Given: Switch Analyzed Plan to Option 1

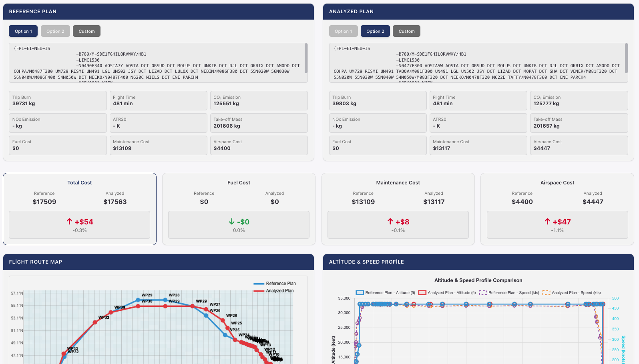Looking at the screenshot, I should click(343, 31).
